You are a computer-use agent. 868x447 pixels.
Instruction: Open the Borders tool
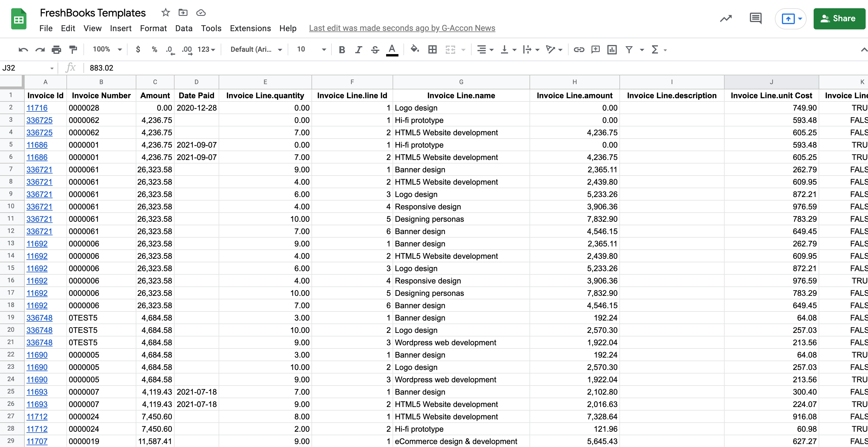432,50
